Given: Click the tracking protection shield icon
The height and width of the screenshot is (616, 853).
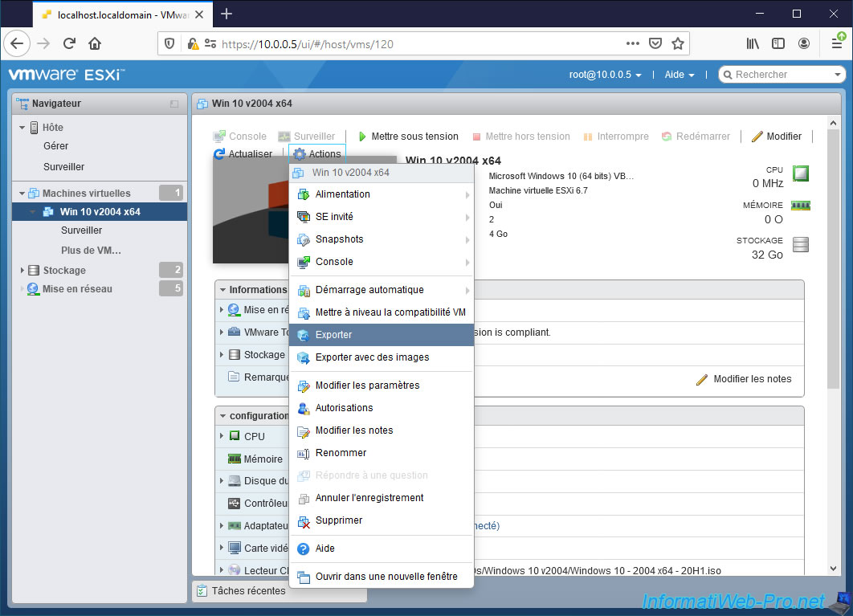Looking at the screenshot, I should [169, 43].
